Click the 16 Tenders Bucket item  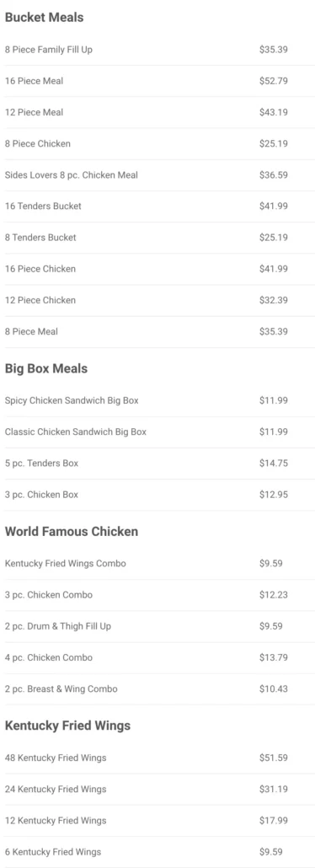pyautogui.click(x=157, y=206)
